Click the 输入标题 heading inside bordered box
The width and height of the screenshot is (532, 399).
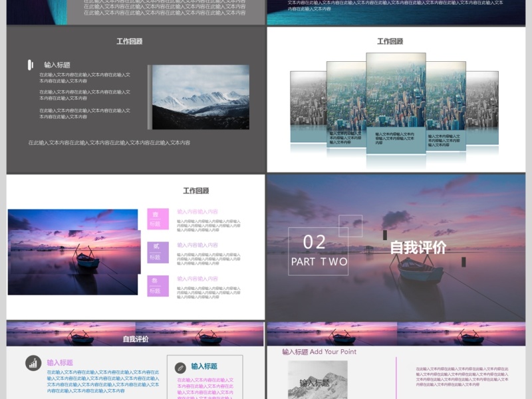point(204,366)
